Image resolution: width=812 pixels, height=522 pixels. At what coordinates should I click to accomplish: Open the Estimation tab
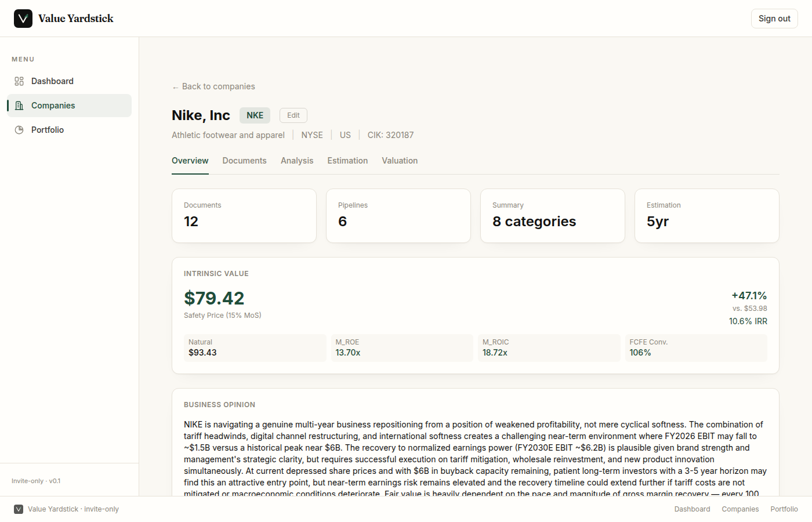click(347, 161)
